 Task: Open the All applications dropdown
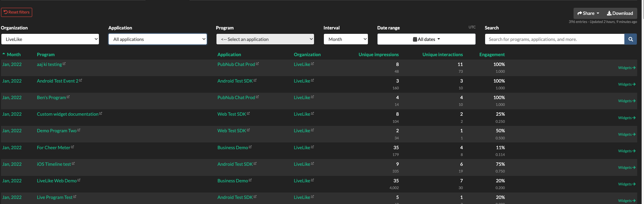(158, 39)
